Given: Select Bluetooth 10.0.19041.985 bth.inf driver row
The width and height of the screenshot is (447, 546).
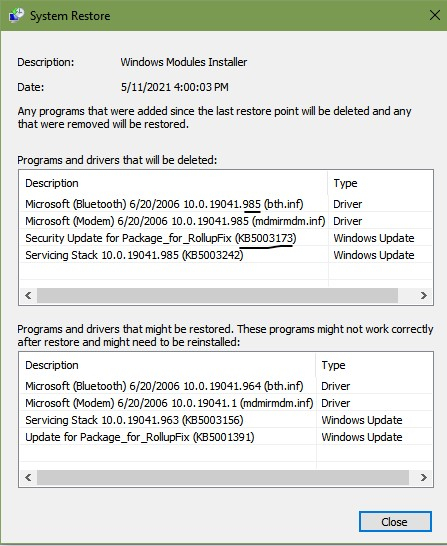Looking at the screenshot, I should [x=226, y=204].
